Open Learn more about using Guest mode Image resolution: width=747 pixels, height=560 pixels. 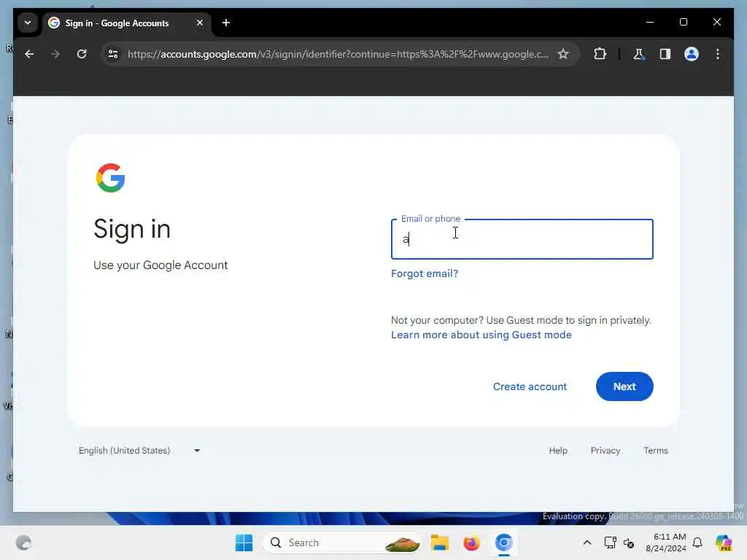[x=481, y=335]
